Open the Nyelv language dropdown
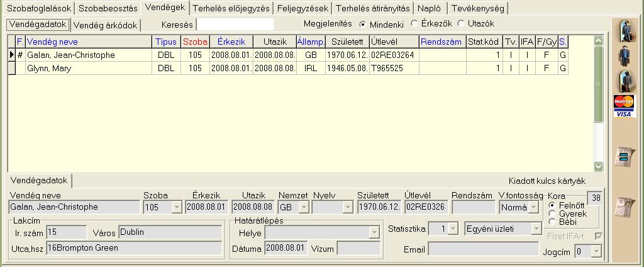Image resolution: width=644 pixels, height=267 pixels. pos(348,207)
